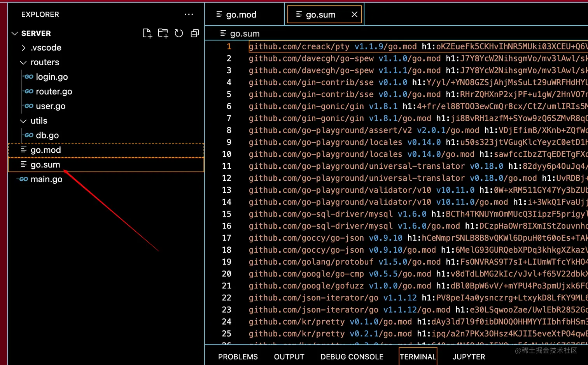The image size is (588, 365).
Task: Click the go-sql-driver/mysql v1.6.0 h1:BCTh line
Action: point(418,214)
